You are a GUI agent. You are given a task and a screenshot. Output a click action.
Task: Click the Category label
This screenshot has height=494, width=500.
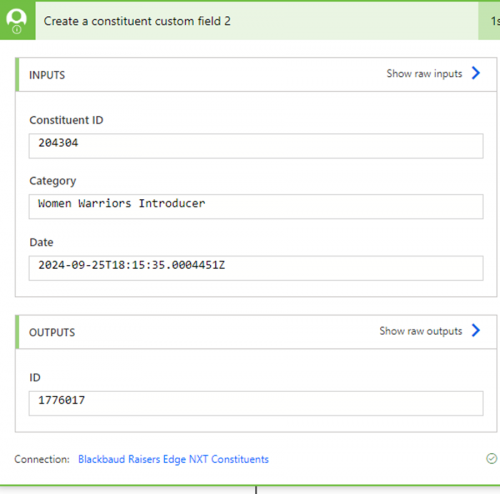tap(53, 181)
